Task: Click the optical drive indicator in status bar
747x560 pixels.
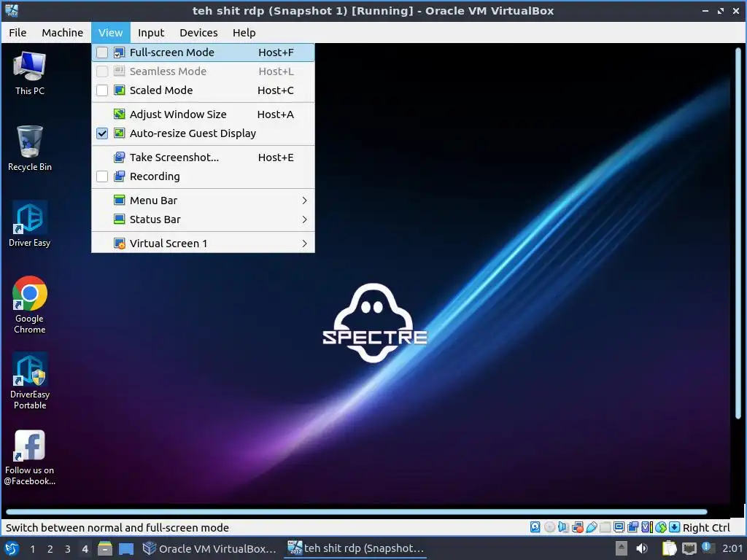Action: 549,527
